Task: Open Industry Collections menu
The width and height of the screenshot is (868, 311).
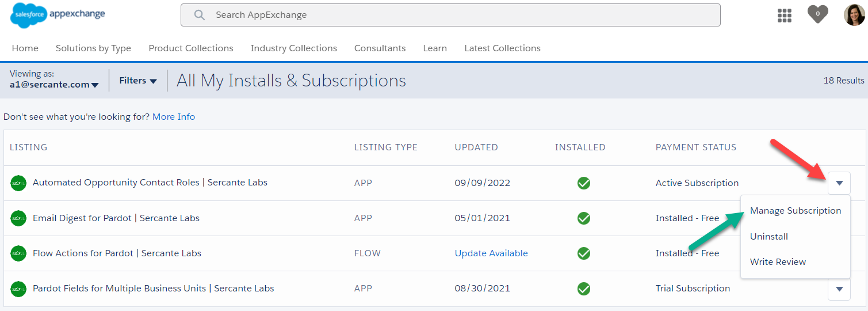Action: point(294,48)
